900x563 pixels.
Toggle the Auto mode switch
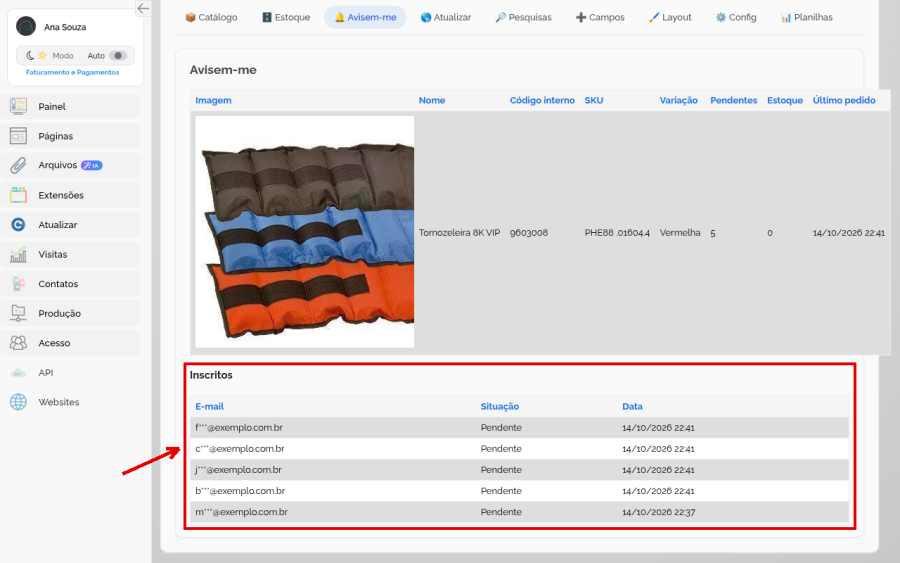118,56
